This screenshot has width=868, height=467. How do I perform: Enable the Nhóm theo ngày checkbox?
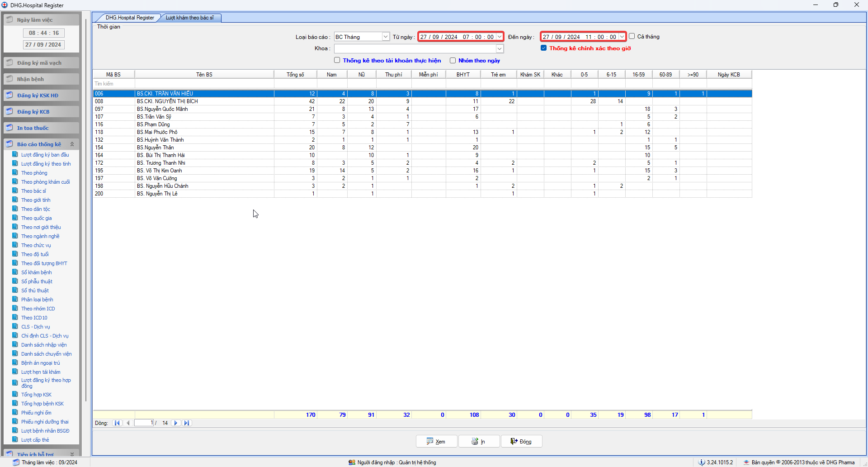tap(453, 60)
